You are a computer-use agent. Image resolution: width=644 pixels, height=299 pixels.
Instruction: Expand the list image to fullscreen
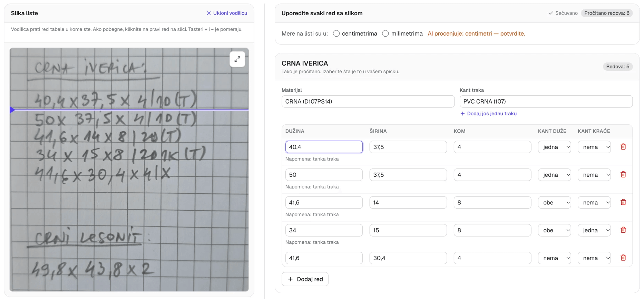tap(237, 59)
